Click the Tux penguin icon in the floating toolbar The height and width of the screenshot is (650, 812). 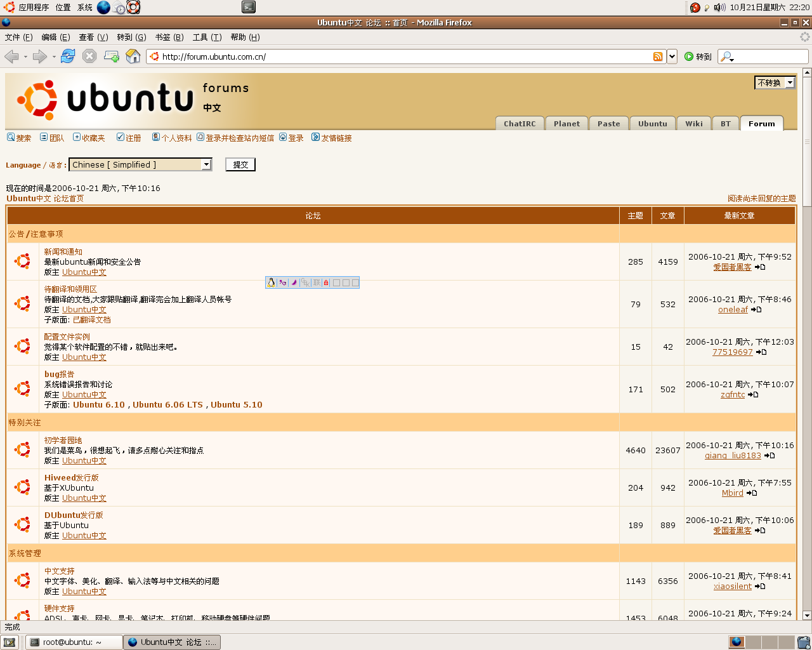click(271, 282)
